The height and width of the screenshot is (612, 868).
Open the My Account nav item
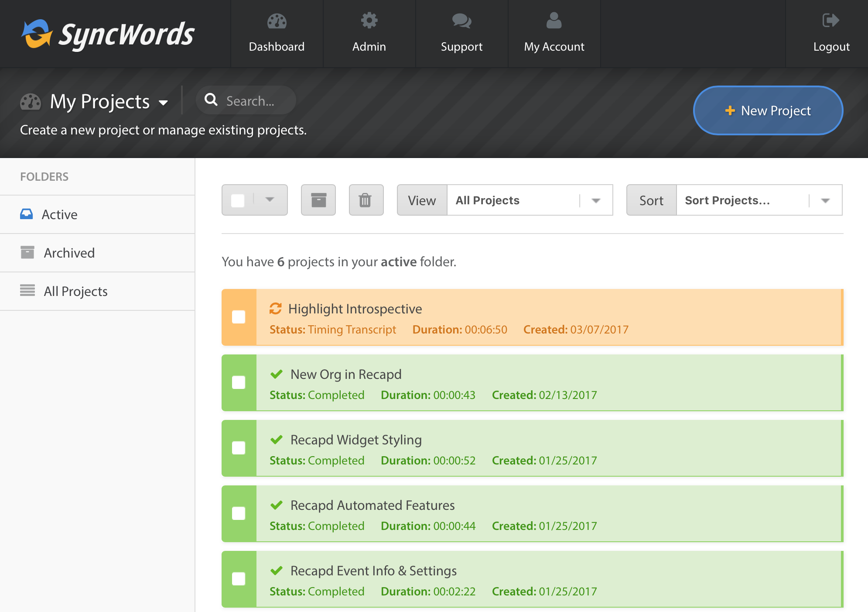(x=554, y=34)
